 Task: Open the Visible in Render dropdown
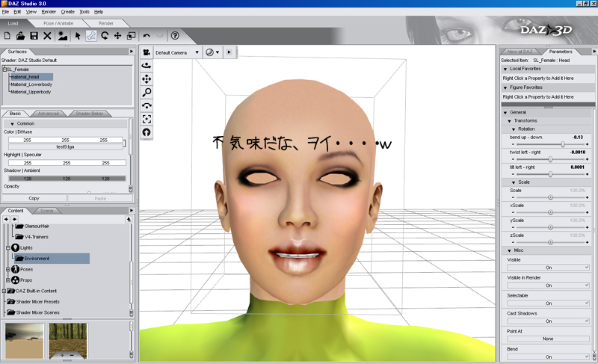click(549, 286)
